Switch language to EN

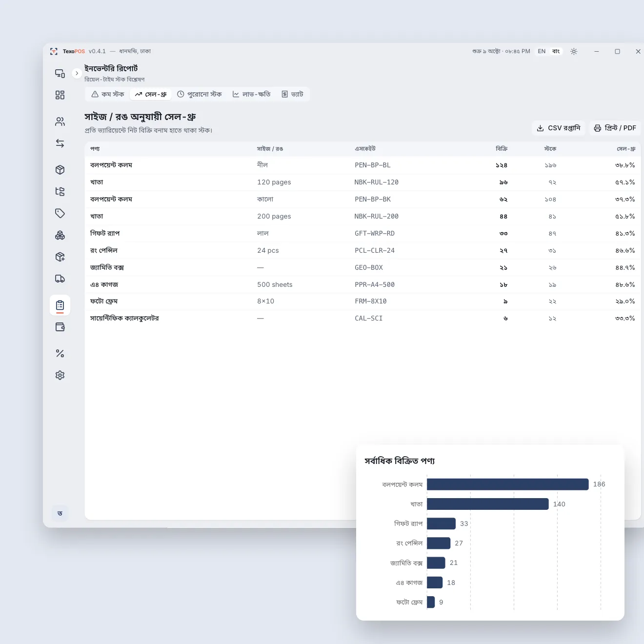coord(542,51)
